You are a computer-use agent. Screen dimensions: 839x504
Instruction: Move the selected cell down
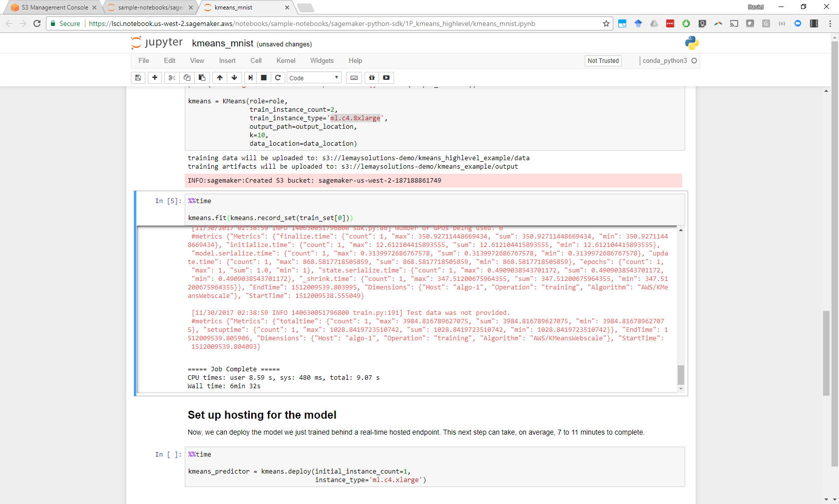[x=234, y=78]
